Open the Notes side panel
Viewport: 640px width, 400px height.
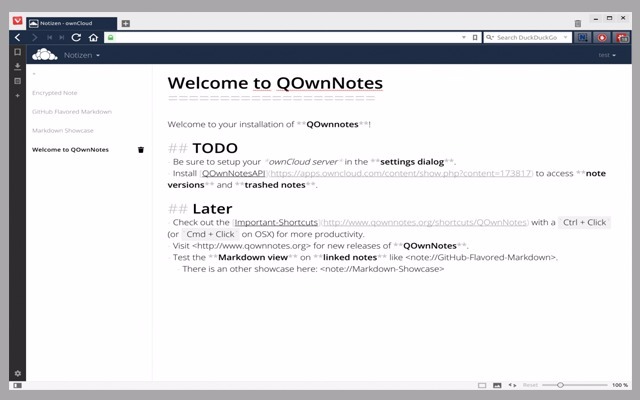(18, 81)
